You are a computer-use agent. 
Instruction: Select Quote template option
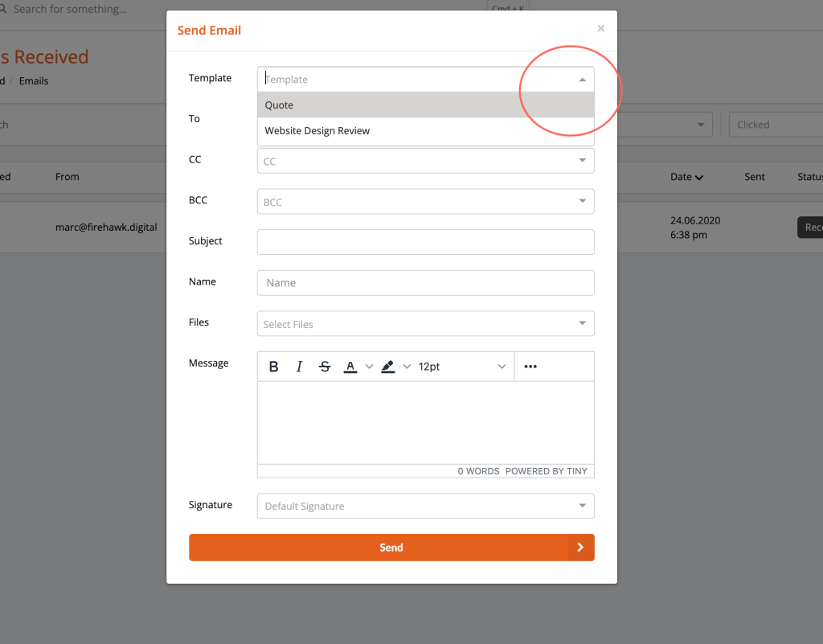point(425,105)
